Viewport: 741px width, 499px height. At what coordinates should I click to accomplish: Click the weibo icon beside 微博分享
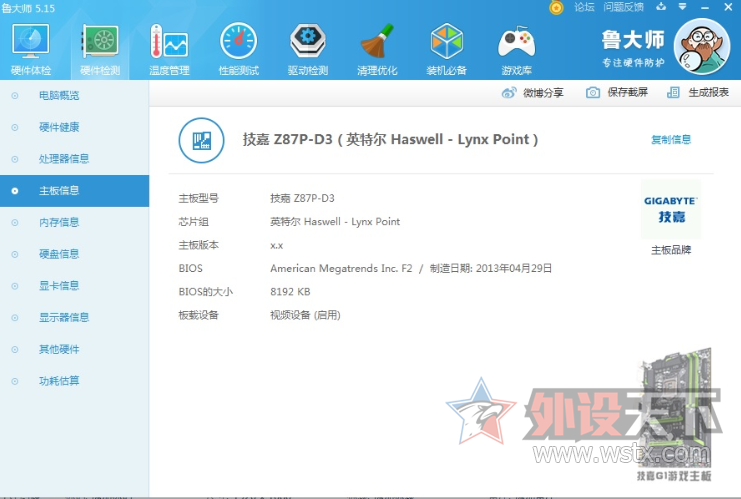[x=509, y=93]
